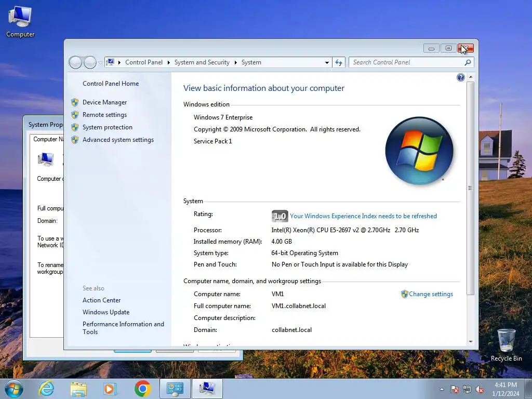The image size is (532, 399).
Task: Open muted volume speaker tray icon
Action: pos(480,389)
